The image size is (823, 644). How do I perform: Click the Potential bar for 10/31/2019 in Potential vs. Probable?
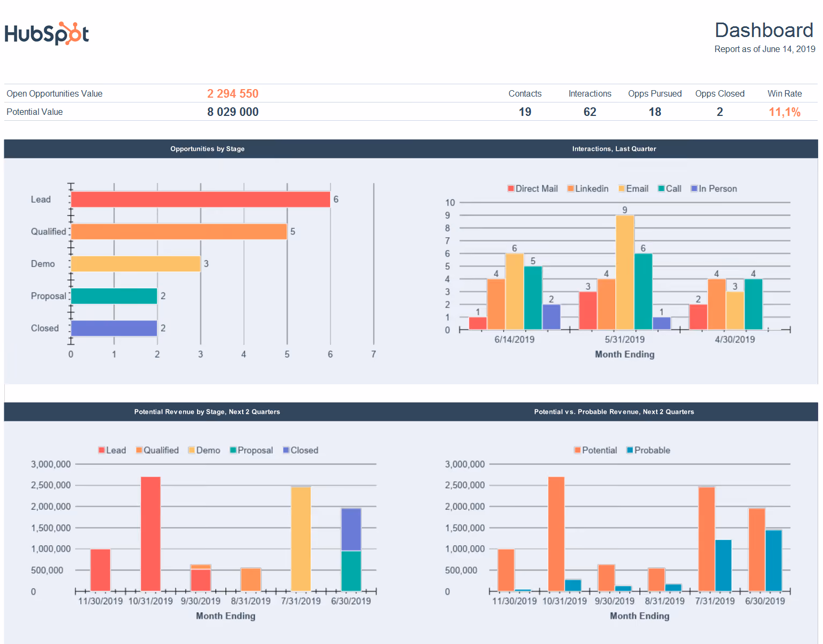tap(556, 534)
